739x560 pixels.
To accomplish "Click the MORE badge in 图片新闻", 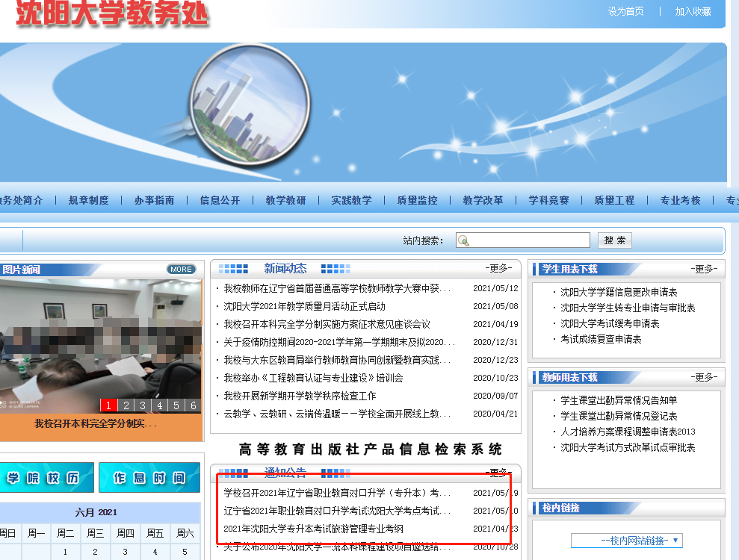I will coord(181,270).
